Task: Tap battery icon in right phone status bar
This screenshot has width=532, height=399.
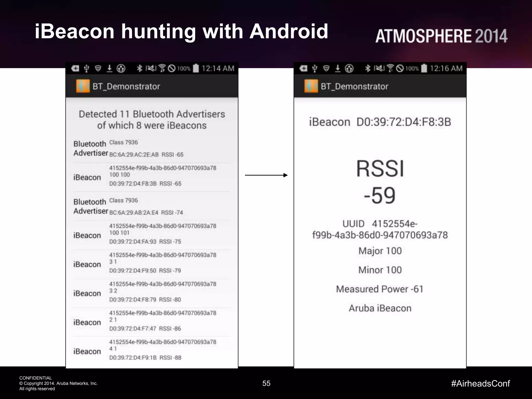Action: tap(424, 68)
